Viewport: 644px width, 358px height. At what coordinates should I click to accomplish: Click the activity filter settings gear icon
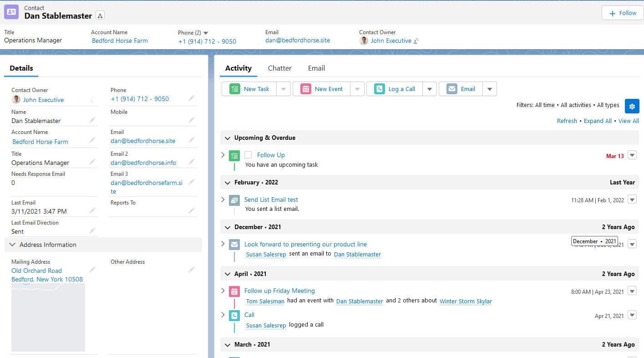click(x=632, y=106)
